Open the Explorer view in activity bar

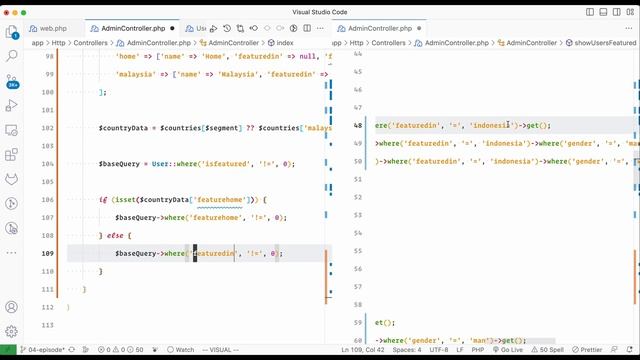[11, 31]
